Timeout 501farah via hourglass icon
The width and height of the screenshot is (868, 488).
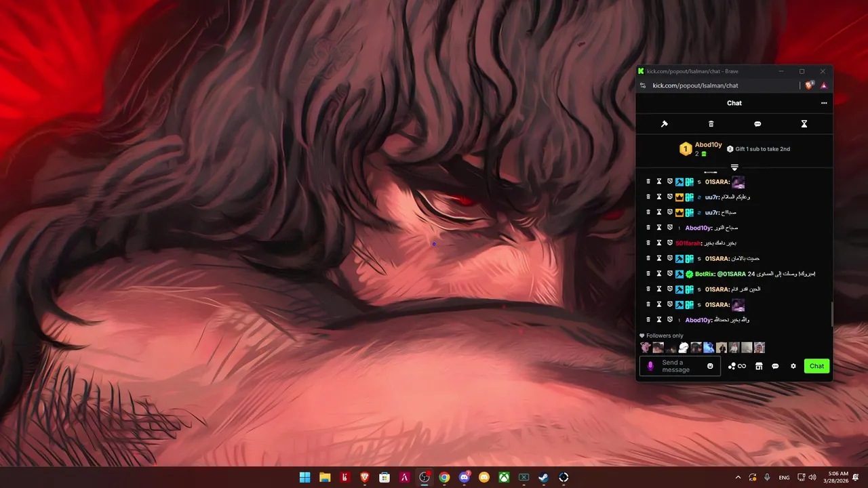pyautogui.click(x=658, y=243)
